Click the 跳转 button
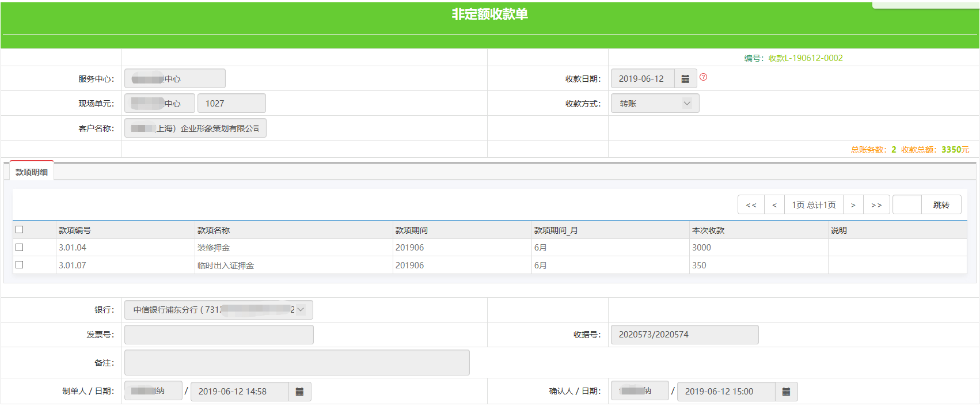980x406 pixels. (x=941, y=205)
